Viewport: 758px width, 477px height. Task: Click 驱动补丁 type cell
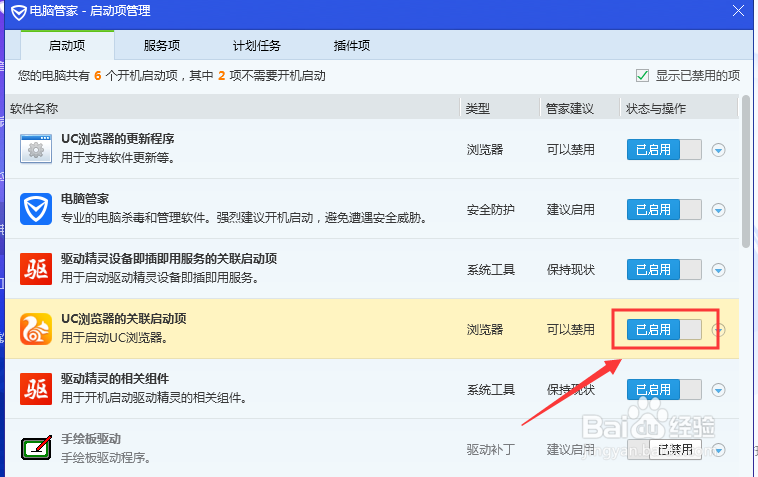coord(490,449)
